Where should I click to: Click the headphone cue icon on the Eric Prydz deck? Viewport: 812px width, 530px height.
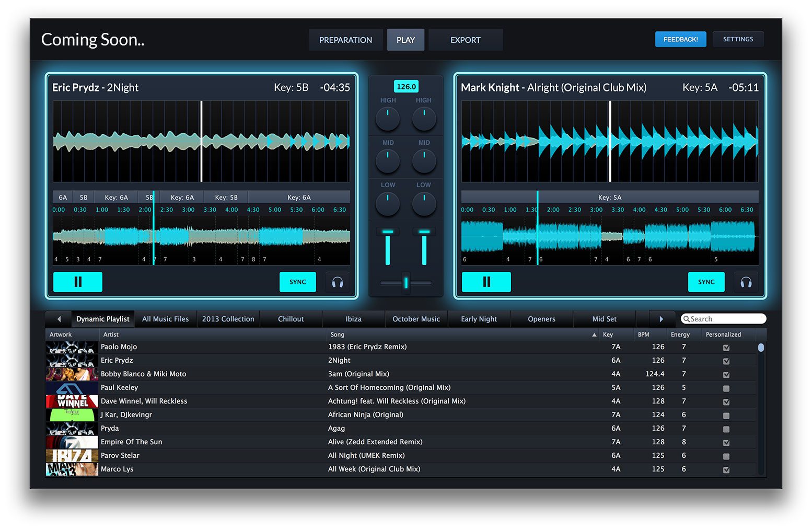click(x=338, y=282)
